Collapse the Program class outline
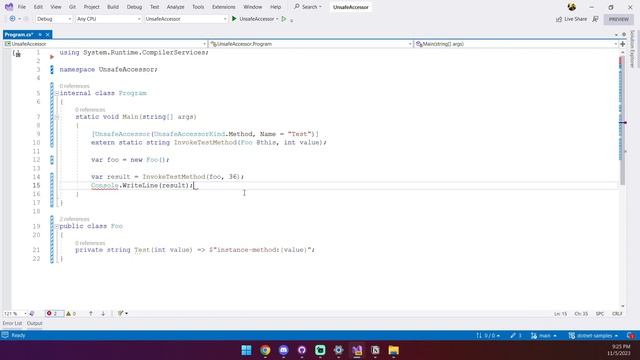The width and height of the screenshot is (640, 360). click(57, 93)
